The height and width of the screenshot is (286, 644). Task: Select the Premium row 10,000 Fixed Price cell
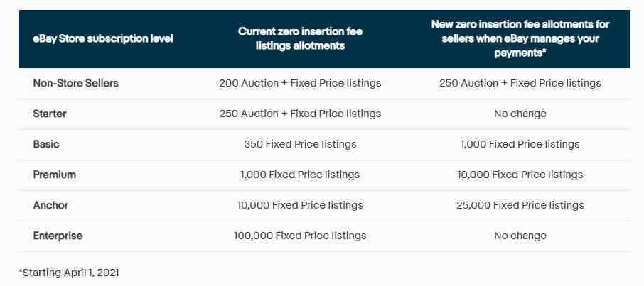520,175
